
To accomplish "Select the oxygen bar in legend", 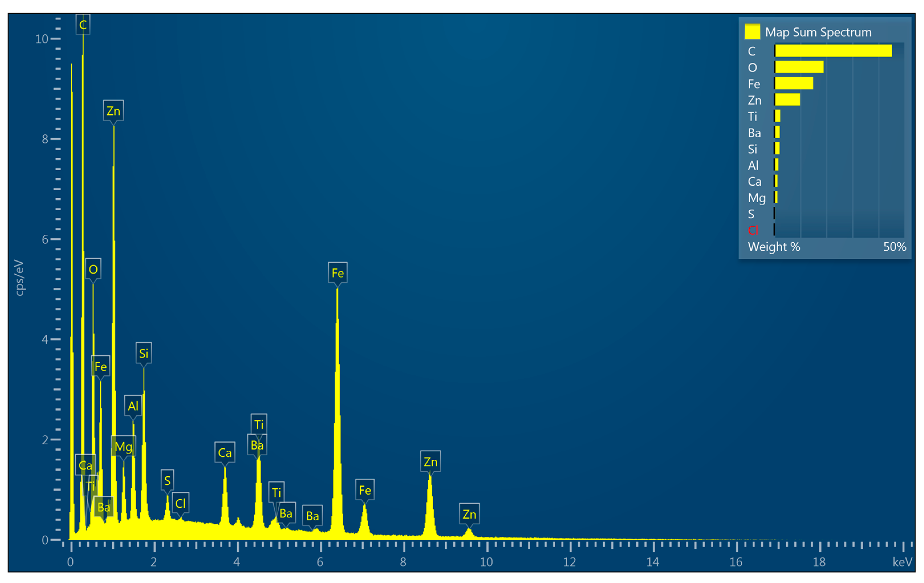I will click(x=799, y=67).
